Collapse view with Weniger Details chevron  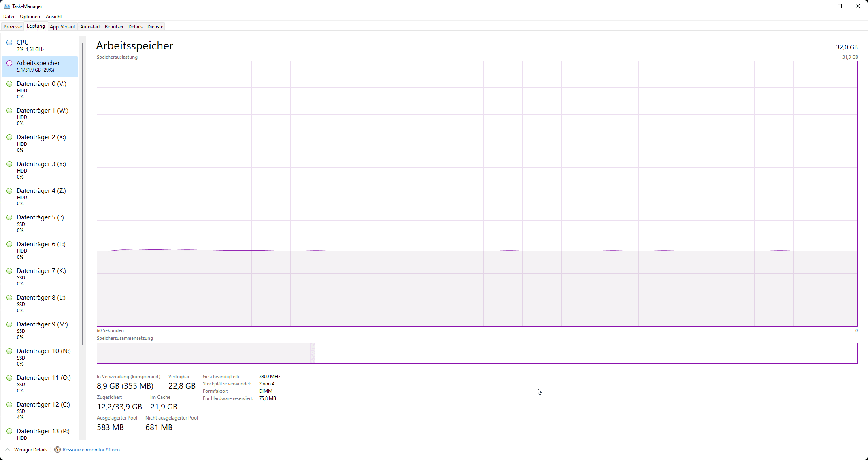click(8, 449)
